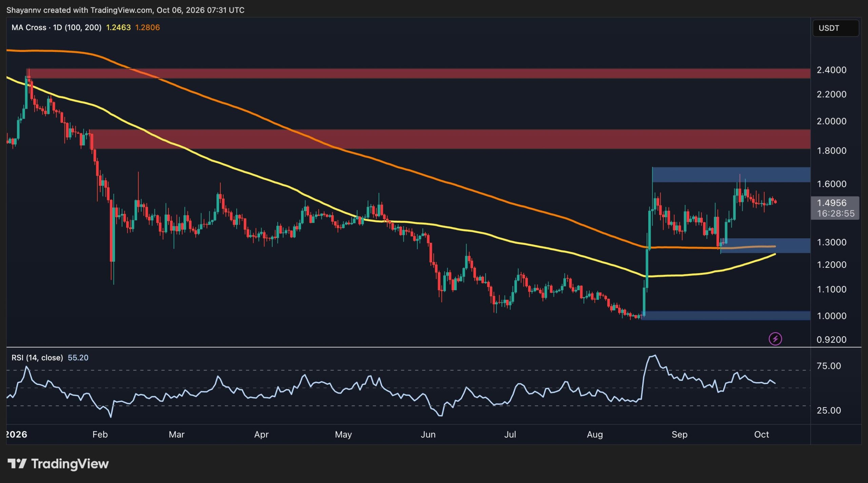Click the May label on time axis

(343, 435)
